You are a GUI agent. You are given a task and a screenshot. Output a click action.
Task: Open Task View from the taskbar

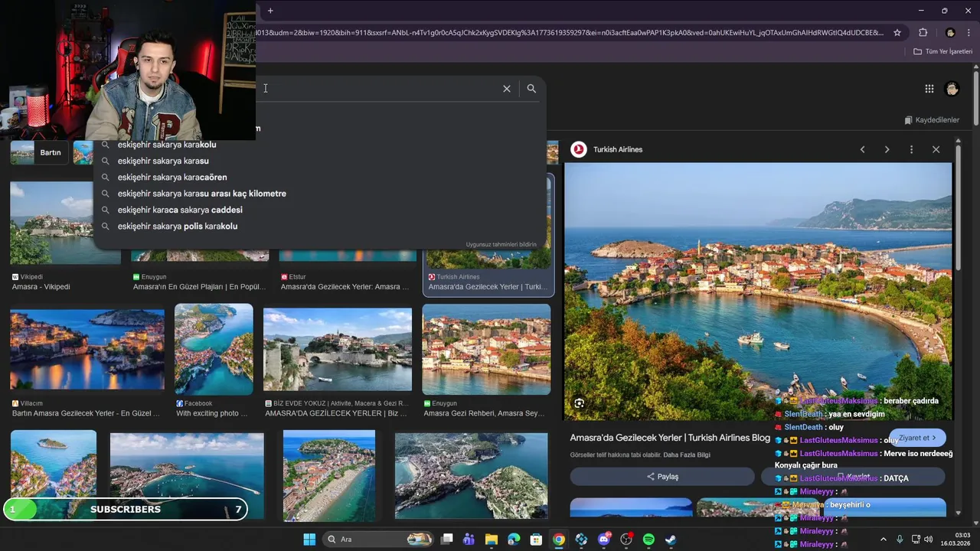click(447, 540)
